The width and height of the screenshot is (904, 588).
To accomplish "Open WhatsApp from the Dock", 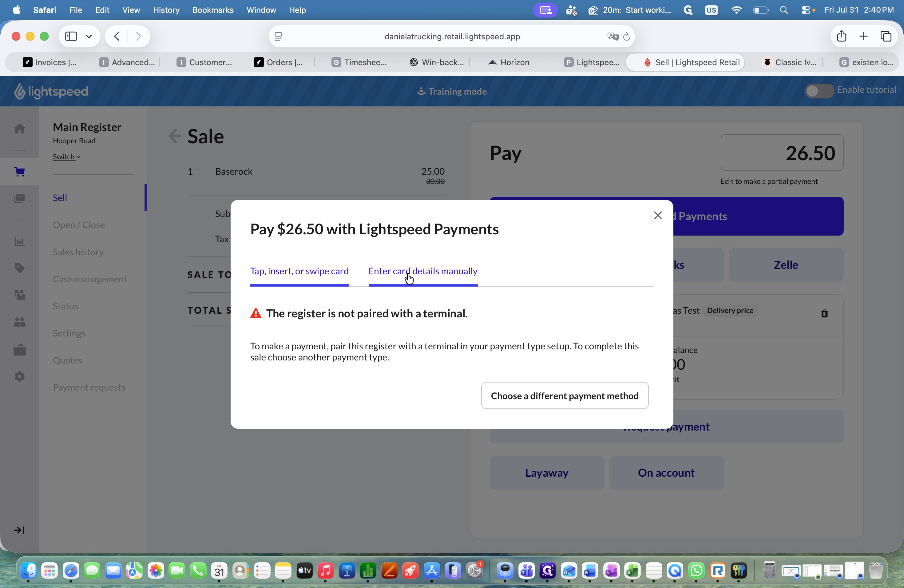I will coord(696,570).
